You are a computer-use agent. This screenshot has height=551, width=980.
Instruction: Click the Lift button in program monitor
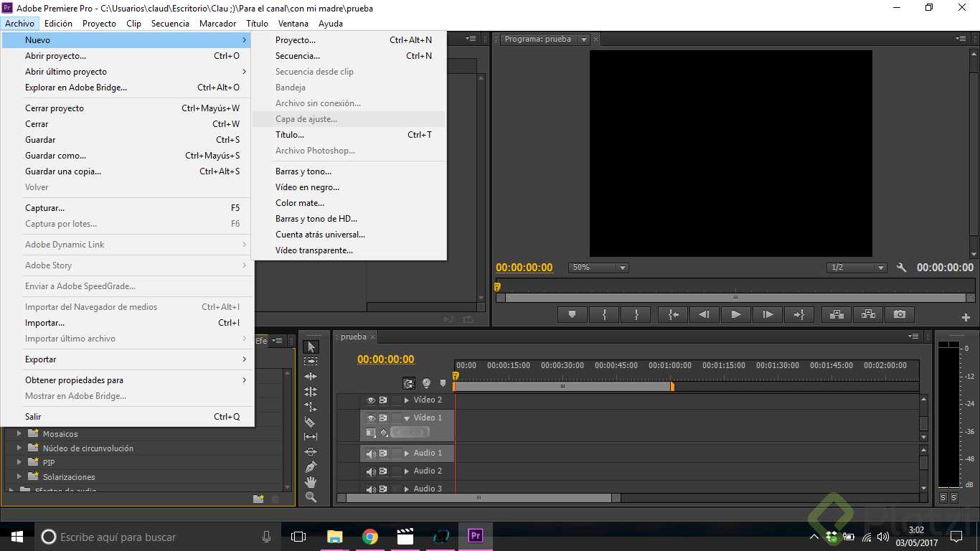(x=837, y=314)
